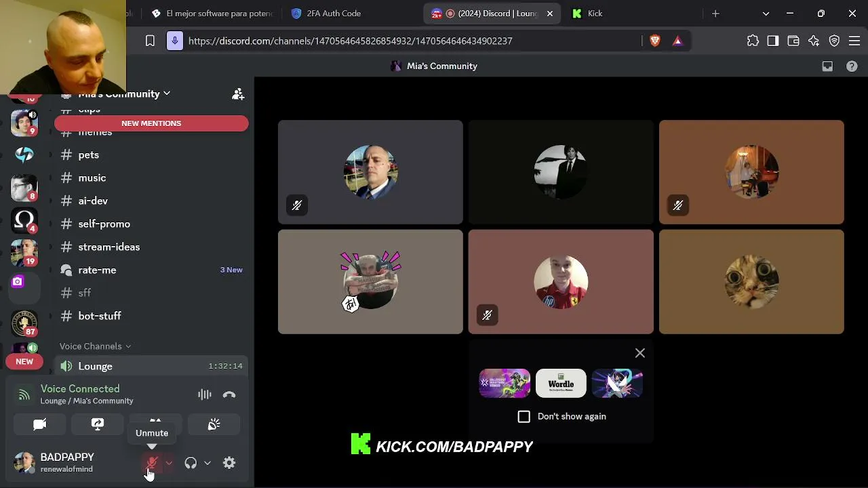Open headphone output options dropdown arrow
This screenshot has height=488, width=868.
[x=208, y=463]
